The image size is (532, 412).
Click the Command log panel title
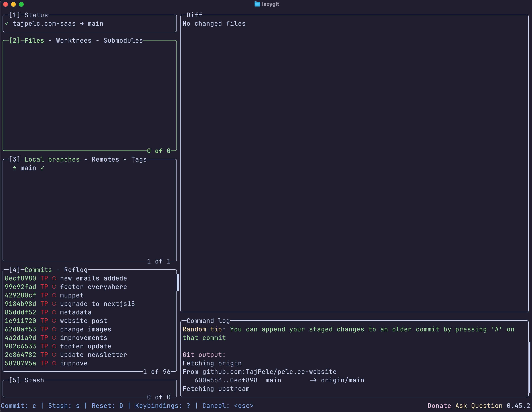click(x=208, y=321)
